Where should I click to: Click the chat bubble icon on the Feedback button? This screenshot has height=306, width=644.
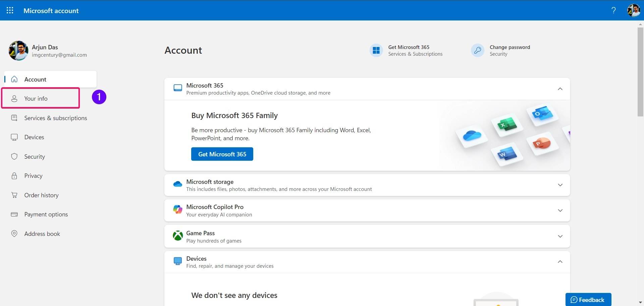(574, 300)
